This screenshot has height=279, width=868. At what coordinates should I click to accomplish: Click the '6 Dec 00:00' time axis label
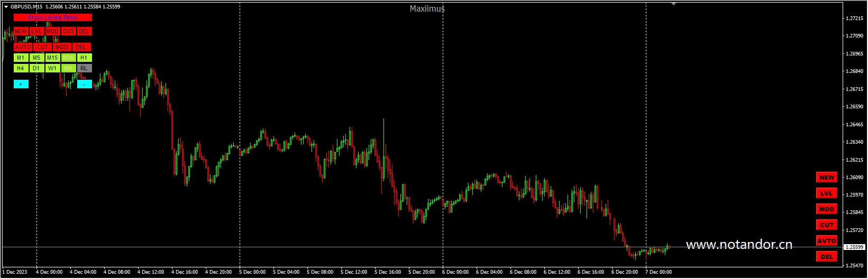[x=455, y=272]
